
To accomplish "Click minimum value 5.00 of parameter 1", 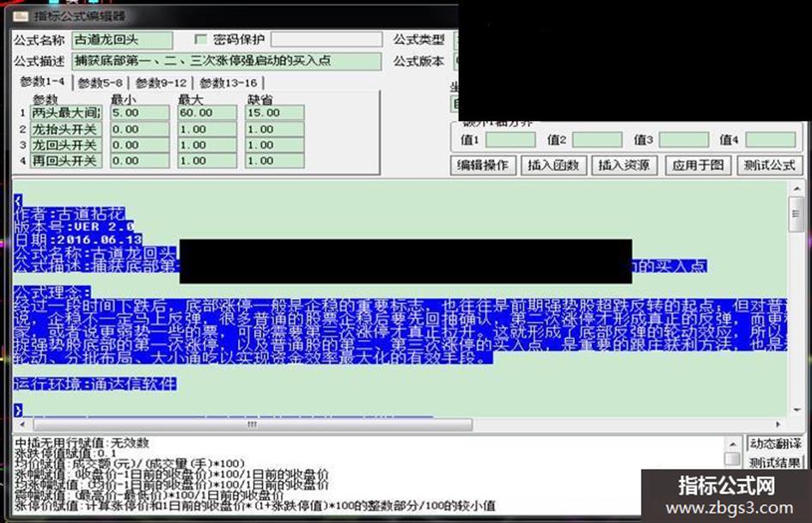I will [x=140, y=113].
